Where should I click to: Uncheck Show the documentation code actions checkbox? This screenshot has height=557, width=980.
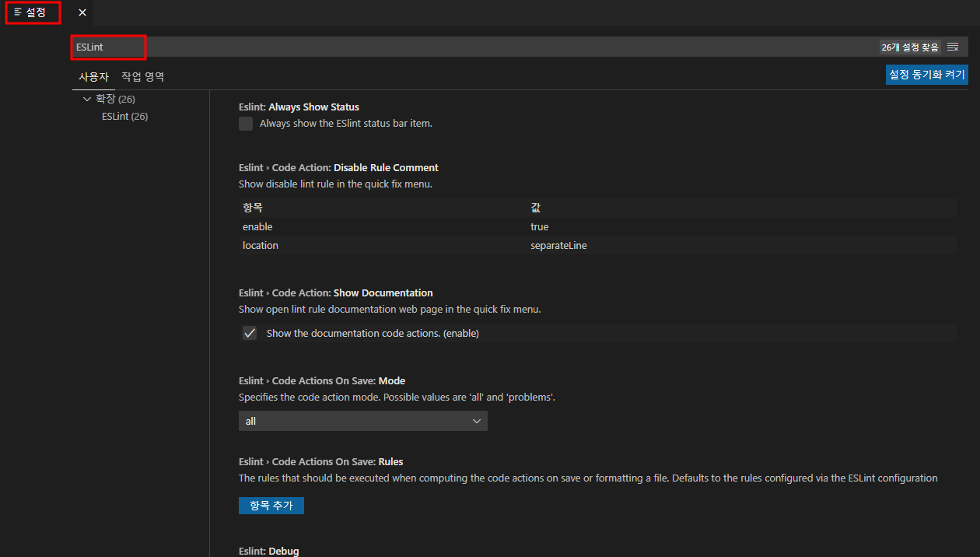(x=250, y=333)
